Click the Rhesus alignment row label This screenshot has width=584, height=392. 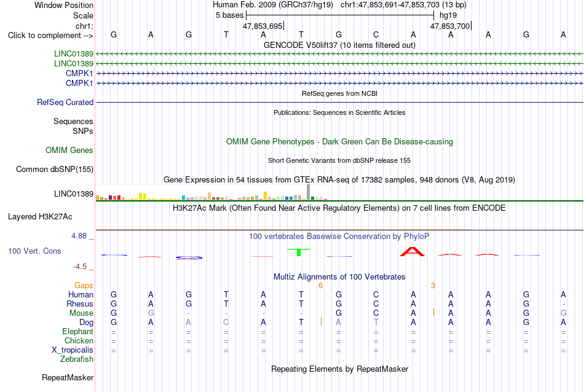[x=80, y=304]
